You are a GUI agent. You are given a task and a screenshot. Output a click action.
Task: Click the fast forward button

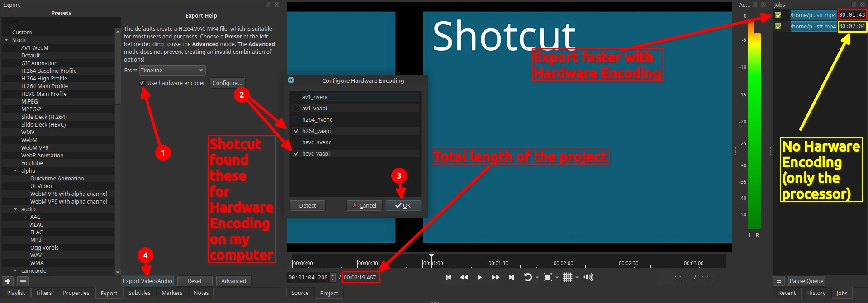tap(495, 277)
